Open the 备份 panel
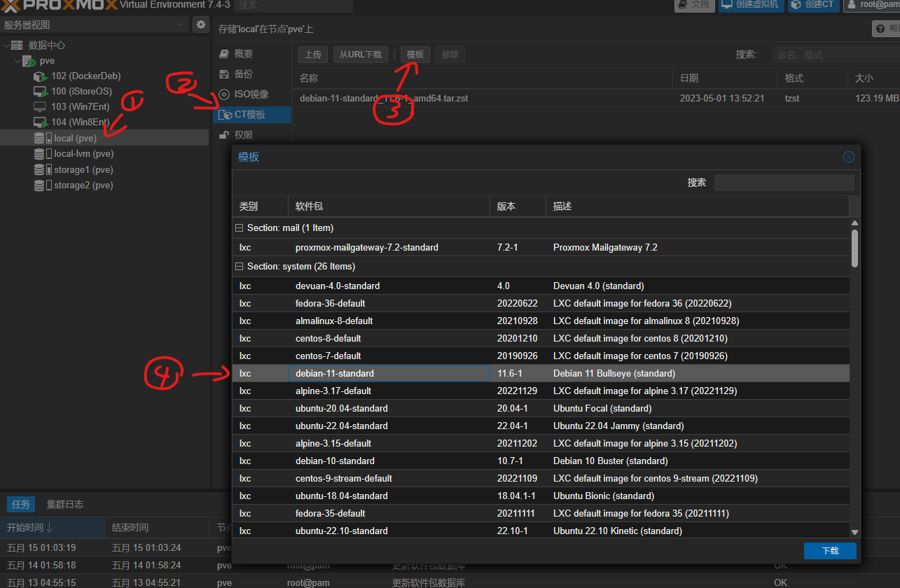This screenshot has width=900, height=588. click(x=252, y=73)
